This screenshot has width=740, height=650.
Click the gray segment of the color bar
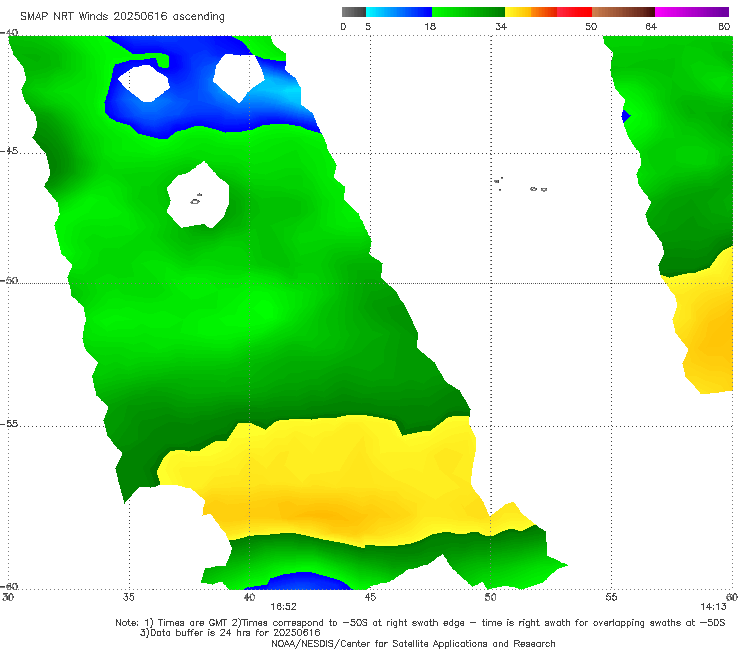353,12
